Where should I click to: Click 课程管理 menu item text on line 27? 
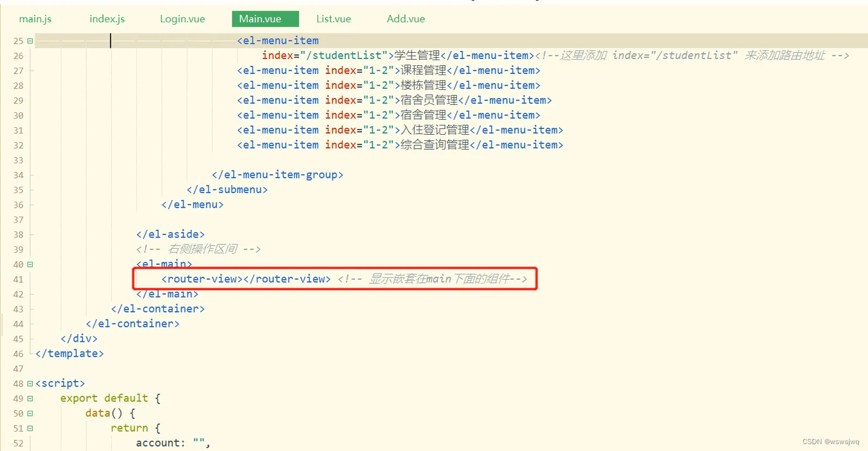tap(423, 71)
